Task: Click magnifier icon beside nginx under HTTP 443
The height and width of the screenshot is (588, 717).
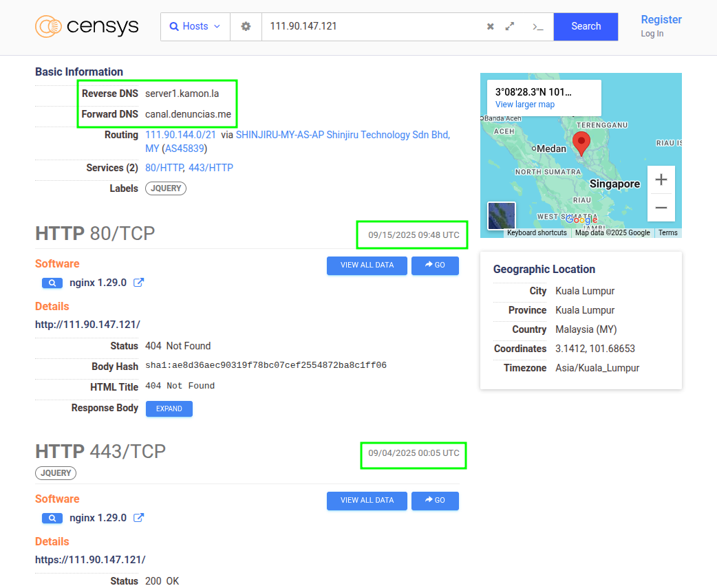Action: click(x=52, y=518)
